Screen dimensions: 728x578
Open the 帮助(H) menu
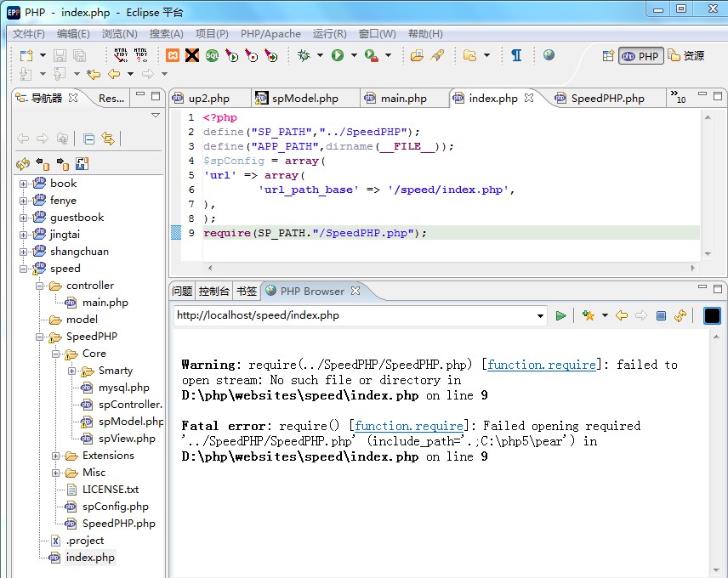[x=425, y=34]
